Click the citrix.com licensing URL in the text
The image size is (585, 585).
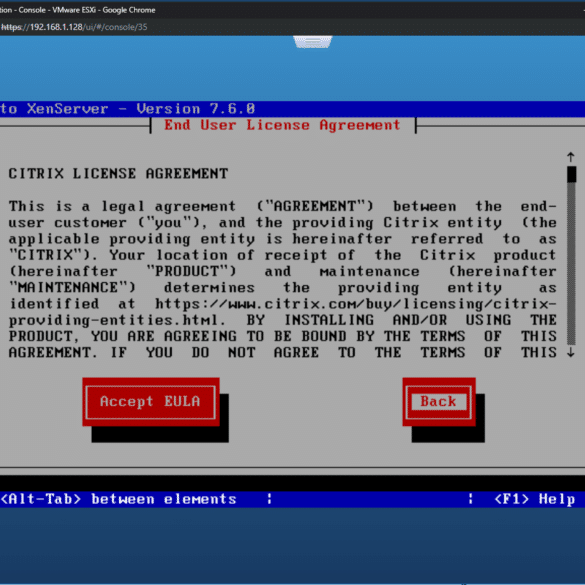click(x=356, y=304)
